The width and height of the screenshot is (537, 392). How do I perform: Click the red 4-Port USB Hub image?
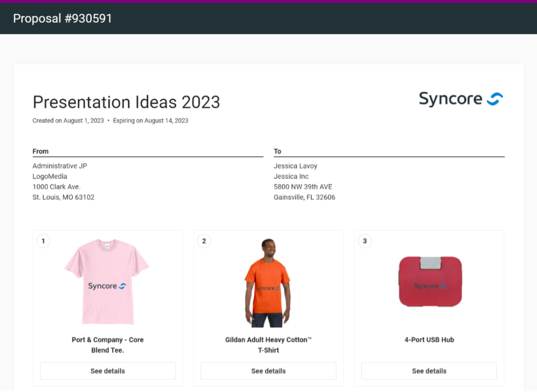tap(430, 281)
